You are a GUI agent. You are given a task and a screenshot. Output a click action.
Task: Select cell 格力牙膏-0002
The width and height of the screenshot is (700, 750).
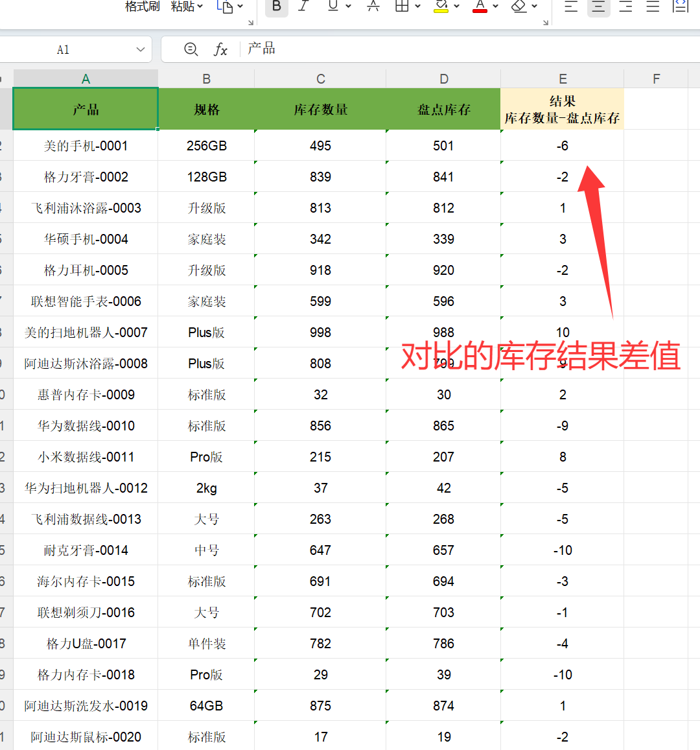coord(86,176)
